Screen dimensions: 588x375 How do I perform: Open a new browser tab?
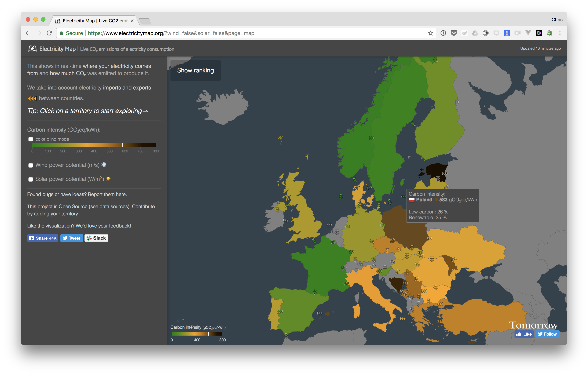[x=145, y=21]
